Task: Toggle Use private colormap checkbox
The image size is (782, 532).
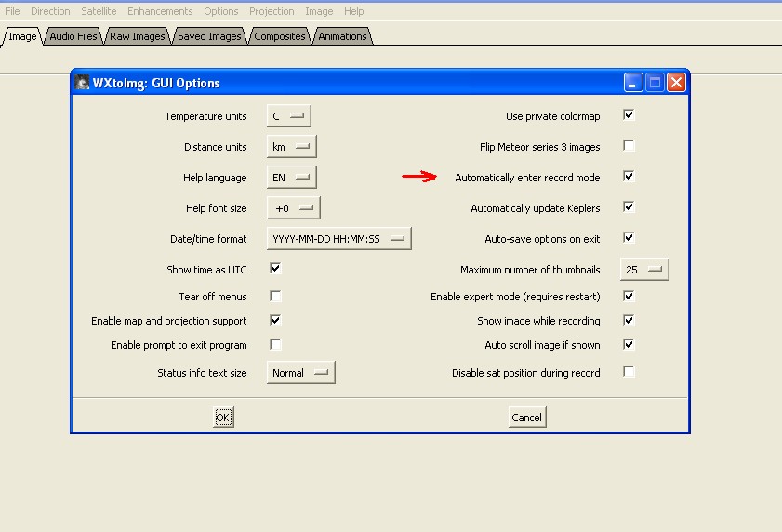Action: click(629, 115)
